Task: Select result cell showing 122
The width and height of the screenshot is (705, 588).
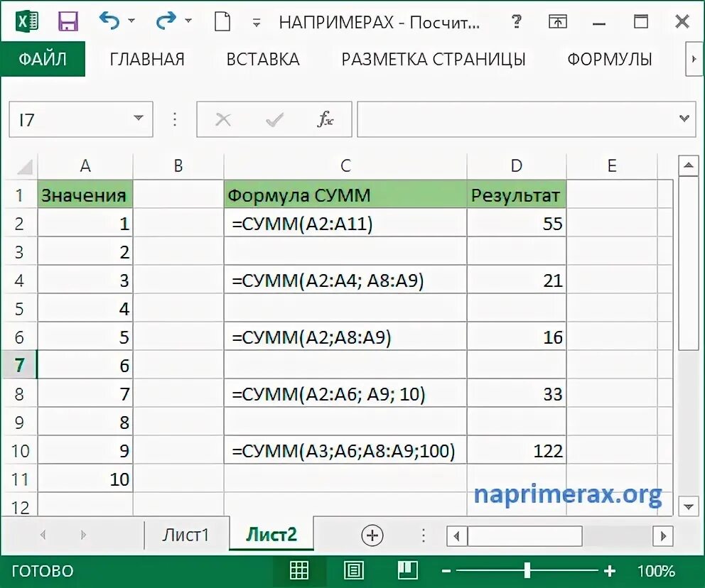Action: coord(517,450)
